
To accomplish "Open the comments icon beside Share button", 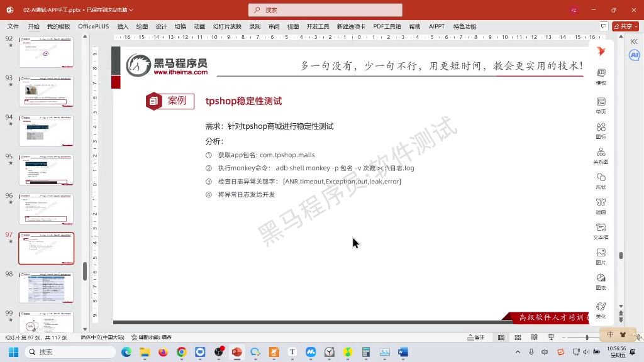I will tap(603, 26).
